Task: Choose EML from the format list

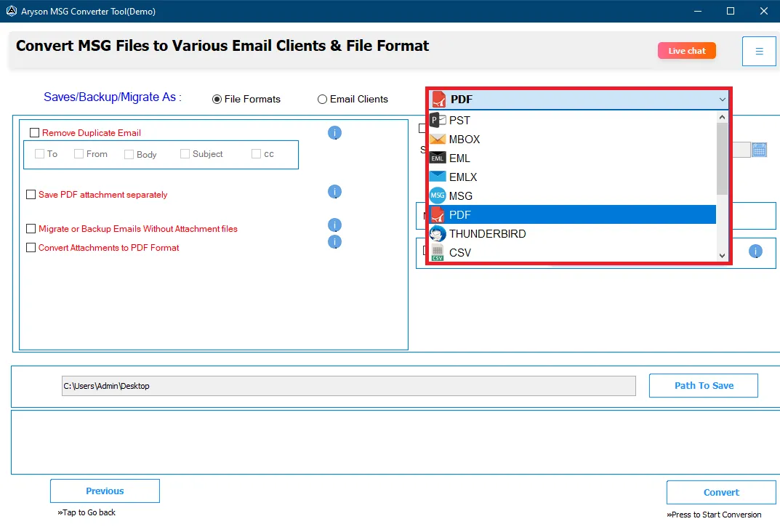Action: (x=572, y=158)
